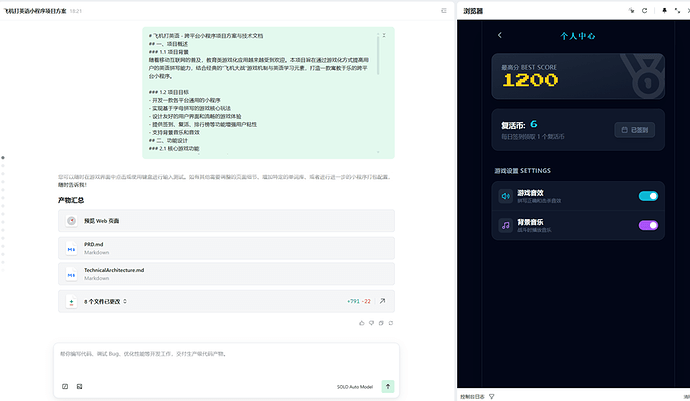The width and height of the screenshot is (690, 401).
Task: Turn off the 游戏音效 toggle
Action: (648, 196)
